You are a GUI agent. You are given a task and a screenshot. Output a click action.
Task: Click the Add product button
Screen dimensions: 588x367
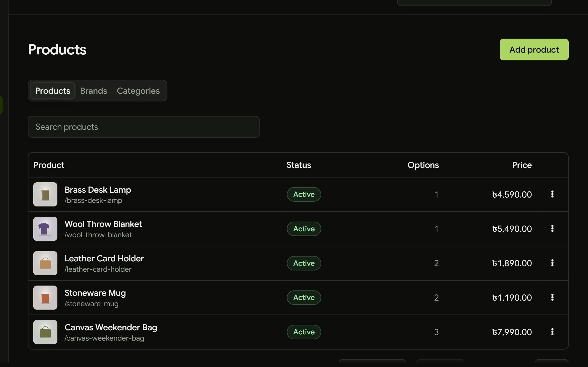click(x=534, y=50)
